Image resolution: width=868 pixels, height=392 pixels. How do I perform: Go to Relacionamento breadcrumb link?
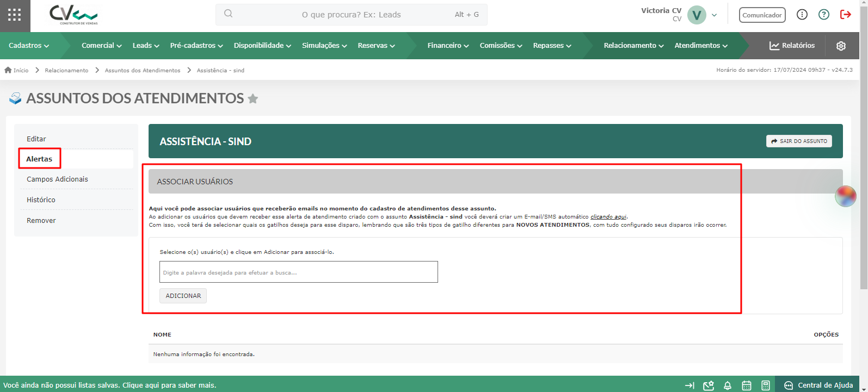(x=66, y=70)
